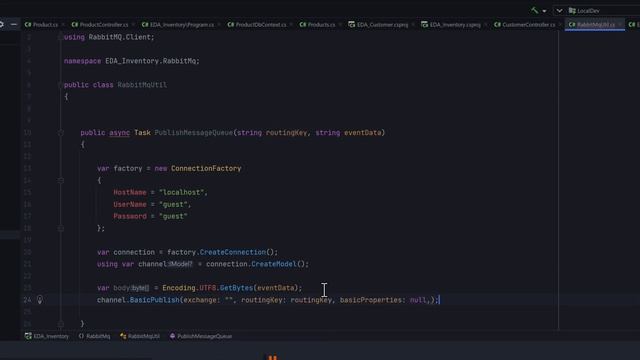This screenshot has width=640, height=360.
Task: Click the fold end marker on line 18
Action: [60, 228]
